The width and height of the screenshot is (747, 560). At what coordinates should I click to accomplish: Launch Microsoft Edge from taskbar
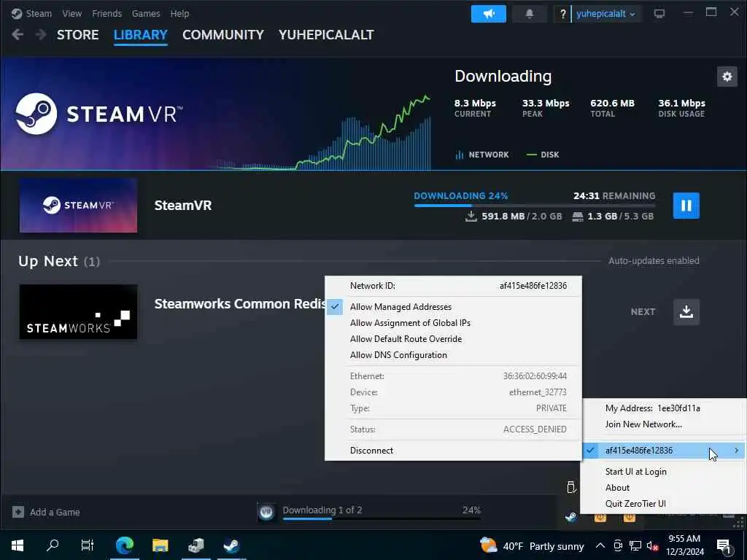coord(124,545)
